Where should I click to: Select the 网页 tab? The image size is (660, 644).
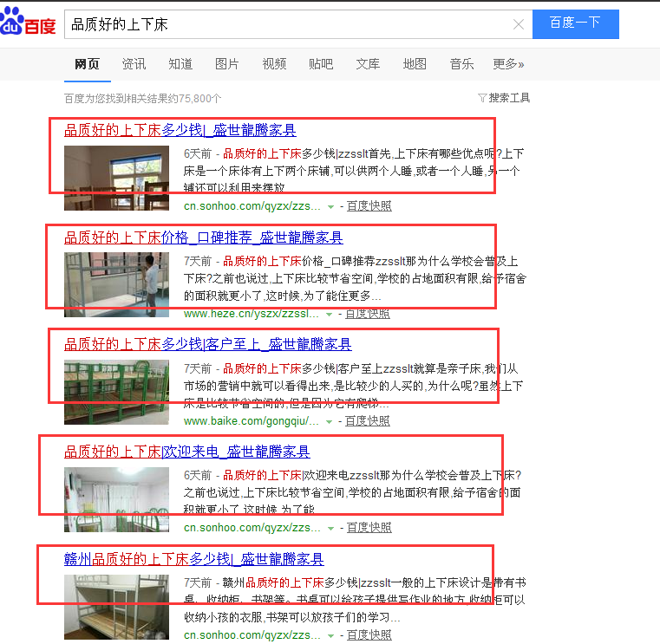pyautogui.click(x=87, y=64)
